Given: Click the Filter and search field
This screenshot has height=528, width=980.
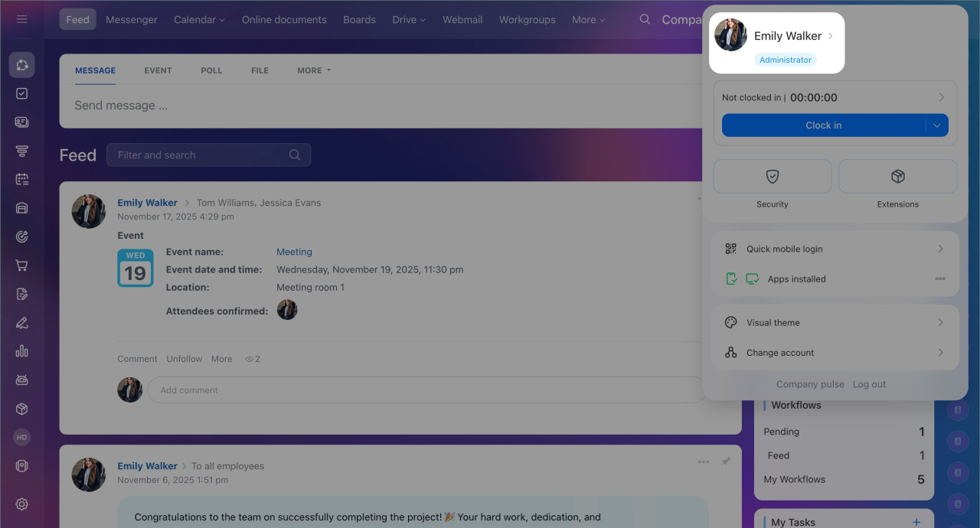Looking at the screenshot, I should pos(199,155).
